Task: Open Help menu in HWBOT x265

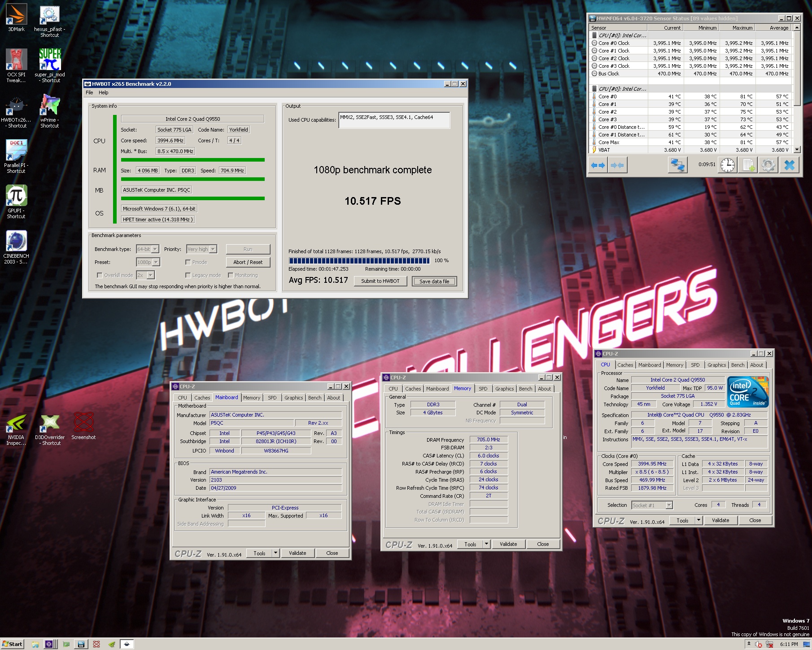Action: [104, 92]
